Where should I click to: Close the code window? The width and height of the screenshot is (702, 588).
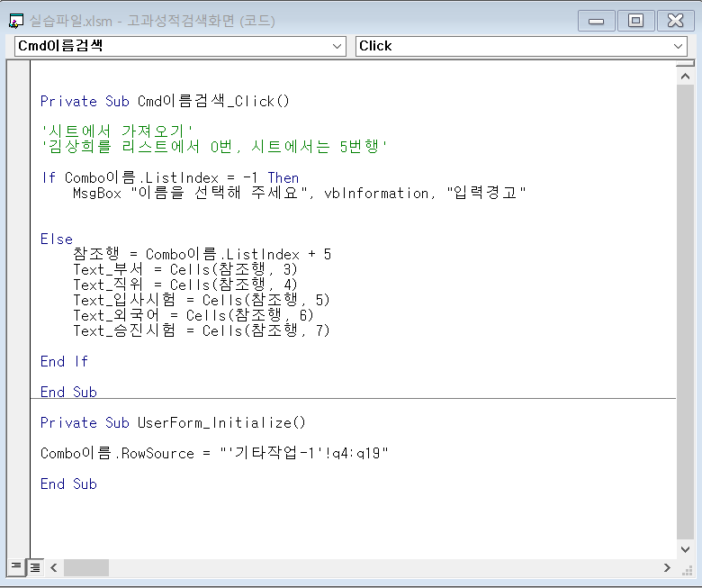click(675, 21)
